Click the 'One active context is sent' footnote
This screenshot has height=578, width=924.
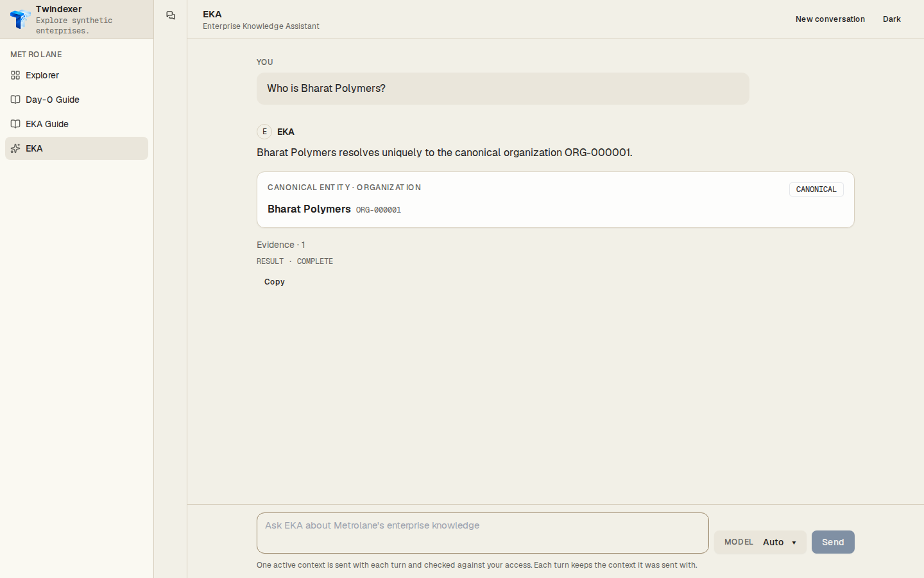pos(477,565)
